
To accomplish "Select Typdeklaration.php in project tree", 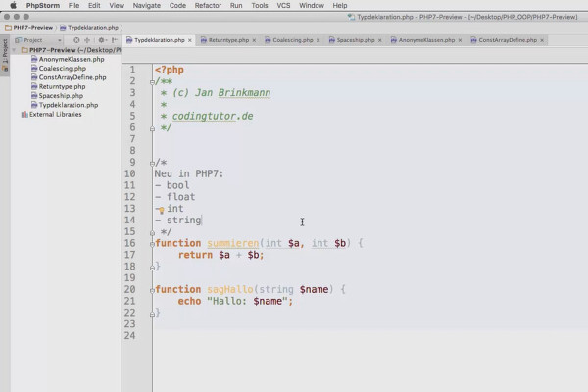I will pyautogui.click(x=69, y=105).
